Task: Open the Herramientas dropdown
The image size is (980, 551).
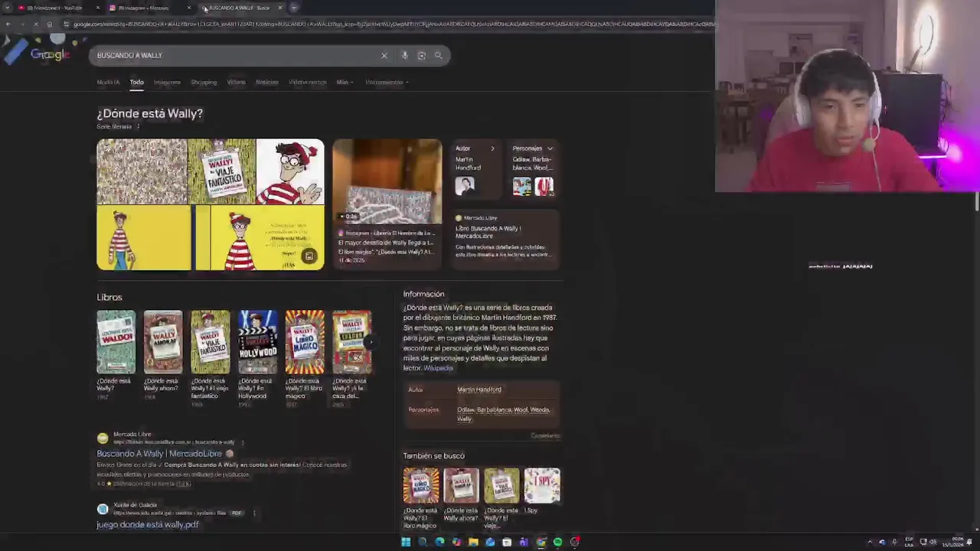Action: 387,82
